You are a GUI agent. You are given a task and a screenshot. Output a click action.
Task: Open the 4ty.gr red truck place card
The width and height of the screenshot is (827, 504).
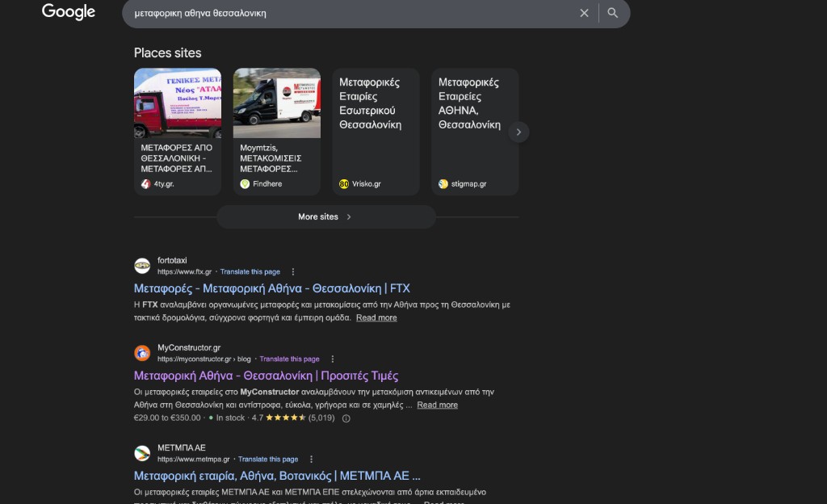pos(178,131)
